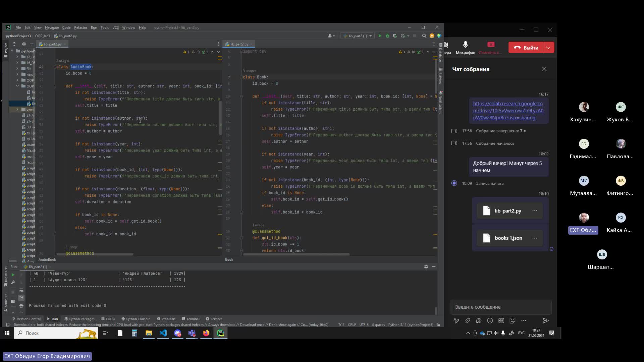
Task: Hide the Project panel with minus icon
Action: pyautogui.click(x=32, y=44)
